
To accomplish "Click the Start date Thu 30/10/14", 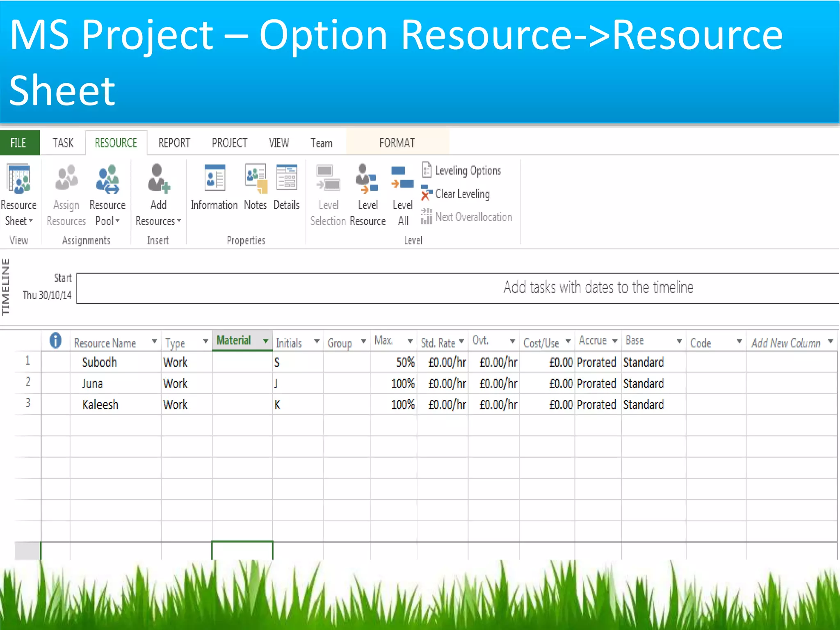I will pyautogui.click(x=47, y=295).
